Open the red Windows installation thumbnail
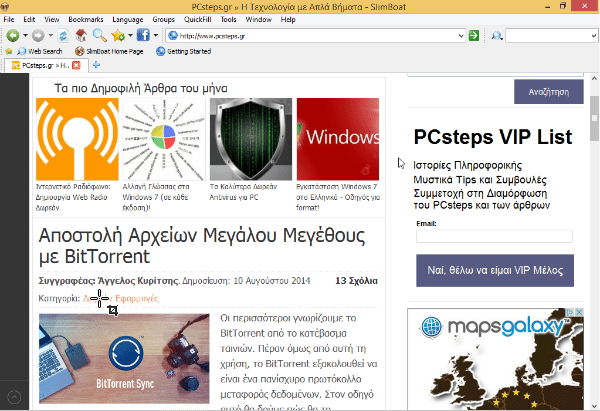The height and width of the screenshot is (411, 600). 338,139
